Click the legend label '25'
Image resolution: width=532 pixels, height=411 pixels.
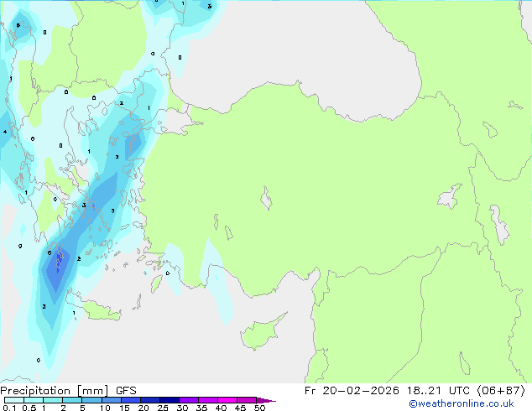(x=163, y=408)
